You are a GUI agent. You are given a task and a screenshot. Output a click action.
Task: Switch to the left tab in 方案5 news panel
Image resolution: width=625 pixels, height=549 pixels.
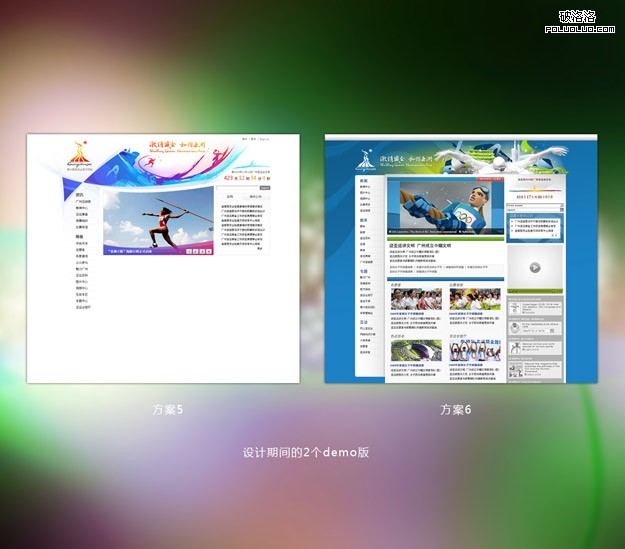(x=229, y=197)
